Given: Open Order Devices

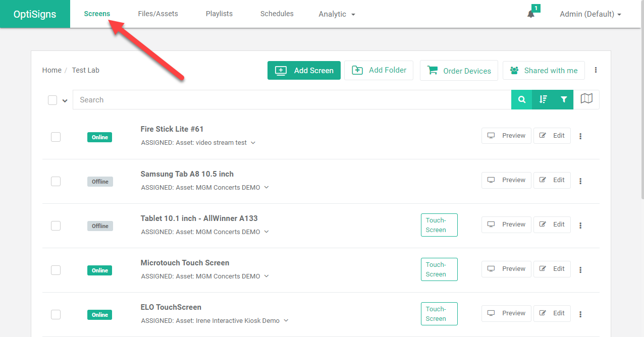Looking at the screenshot, I should click(459, 71).
